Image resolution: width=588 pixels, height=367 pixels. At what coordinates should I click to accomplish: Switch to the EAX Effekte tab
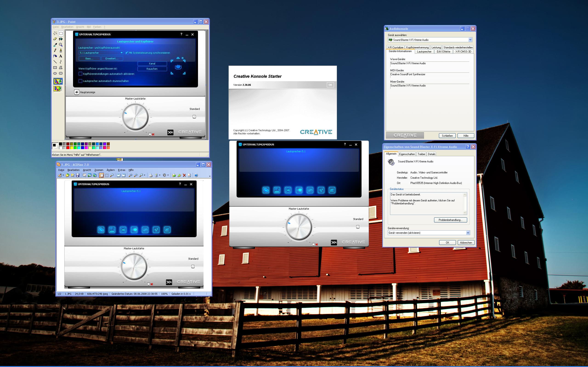click(443, 52)
